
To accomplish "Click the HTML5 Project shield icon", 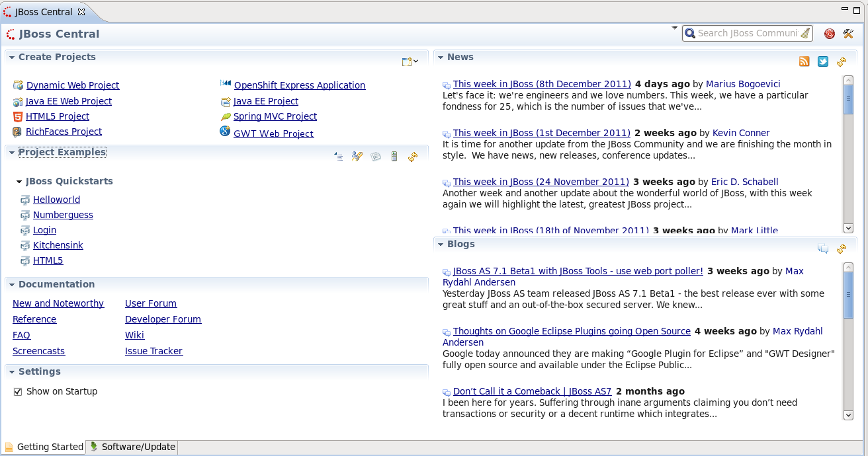I will 18,116.
